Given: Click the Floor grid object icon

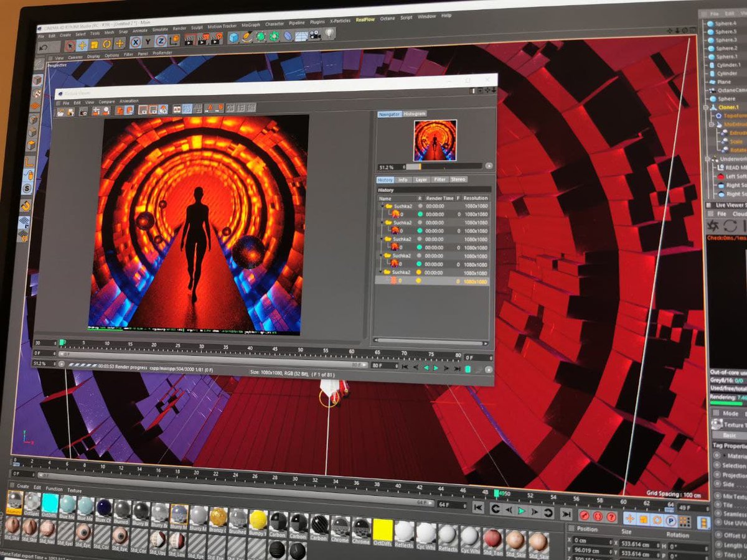Looking at the screenshot, I should pyautogui.click(x=302, y=35).
